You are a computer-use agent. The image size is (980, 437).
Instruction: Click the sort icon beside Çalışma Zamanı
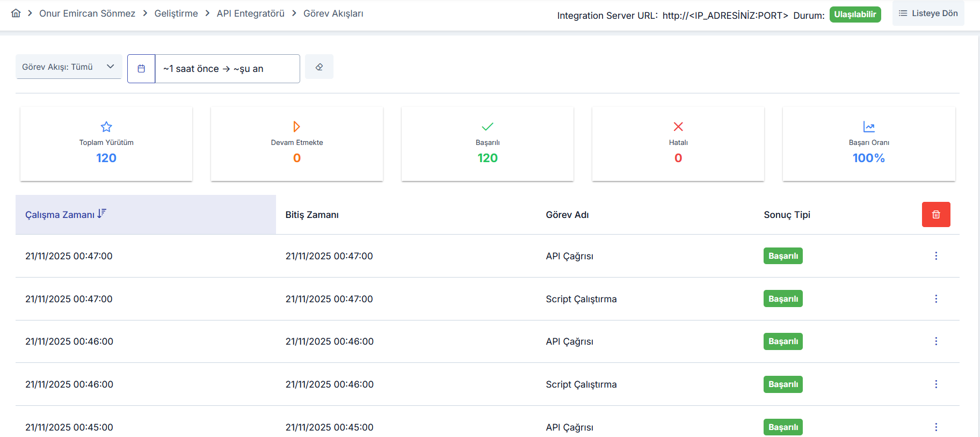click(102, 214)
